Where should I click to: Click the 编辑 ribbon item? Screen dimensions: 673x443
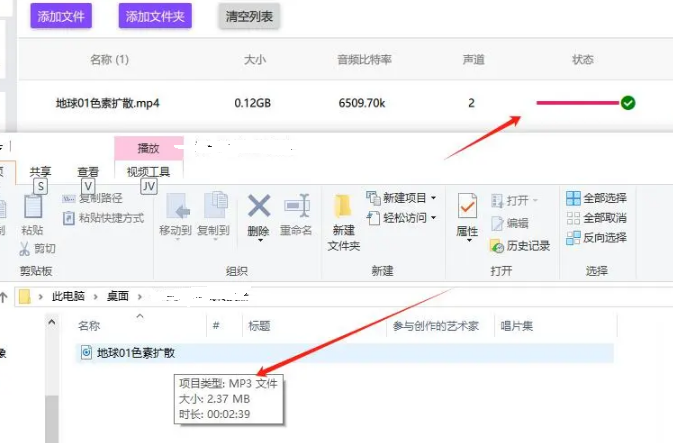tap(509, 223)
